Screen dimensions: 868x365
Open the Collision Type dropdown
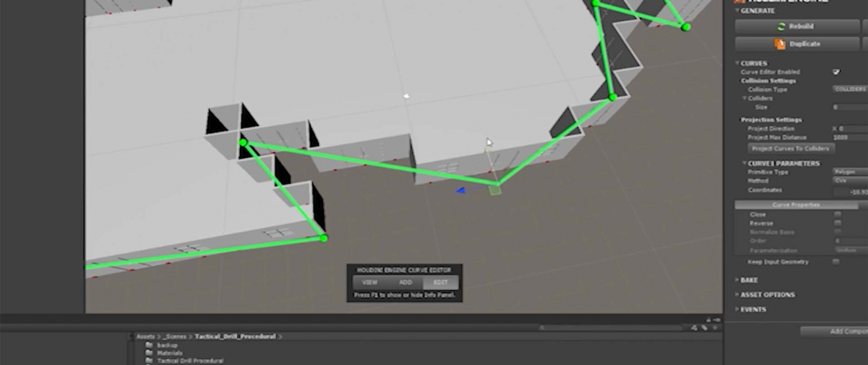click(x=850, y=89)
